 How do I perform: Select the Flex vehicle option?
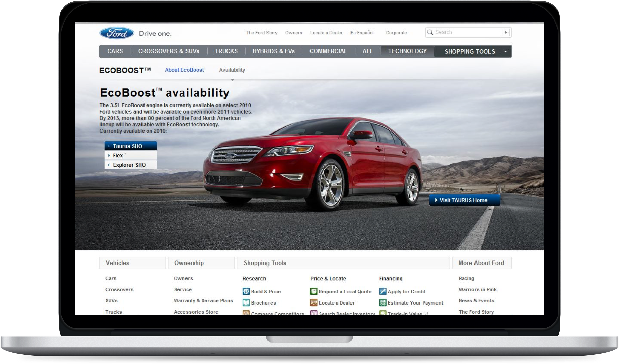[131, 155]
